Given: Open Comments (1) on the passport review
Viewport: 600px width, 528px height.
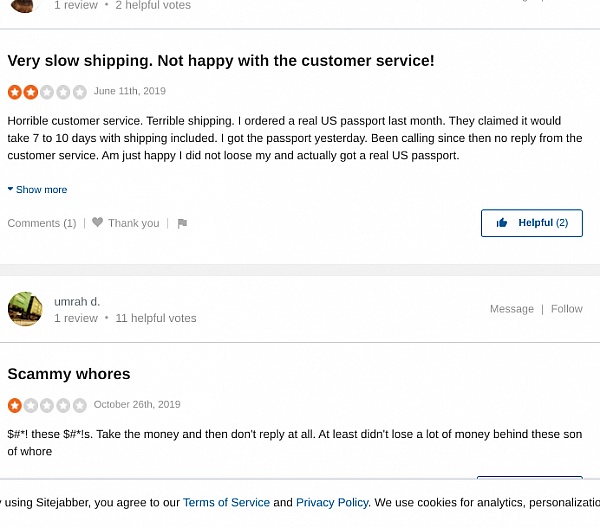Looking at the screenshot, I should [42, 224].
